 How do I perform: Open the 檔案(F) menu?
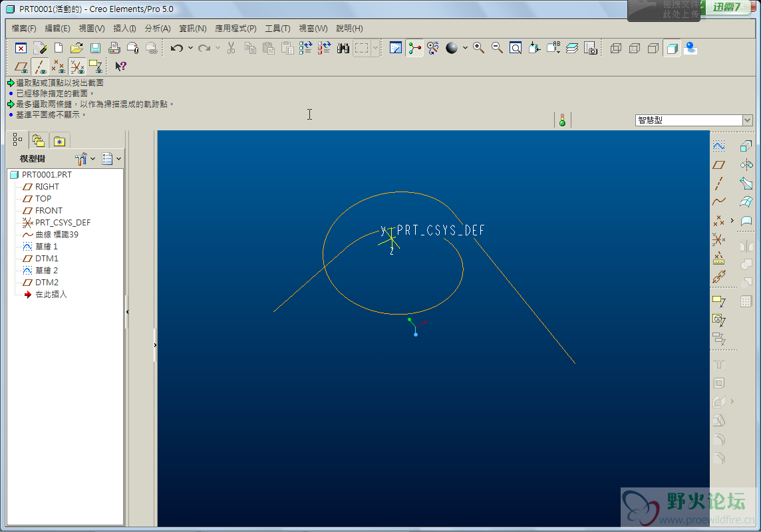(24, 29)
